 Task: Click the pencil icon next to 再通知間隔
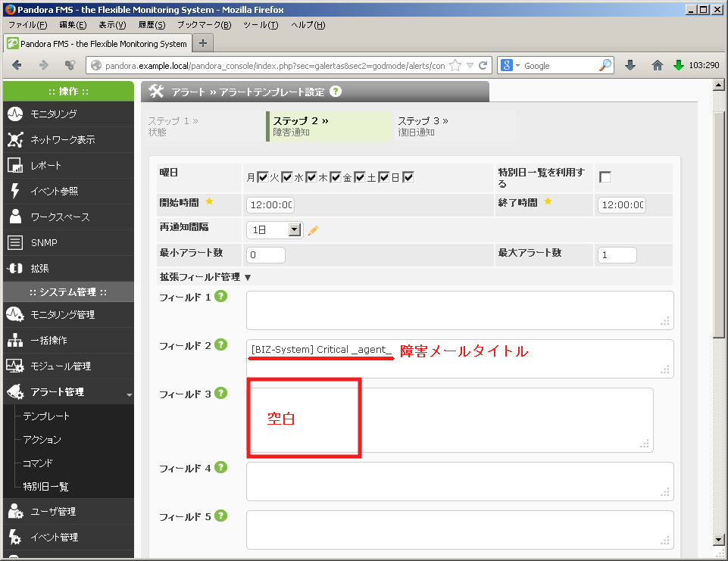click(314, 230)
